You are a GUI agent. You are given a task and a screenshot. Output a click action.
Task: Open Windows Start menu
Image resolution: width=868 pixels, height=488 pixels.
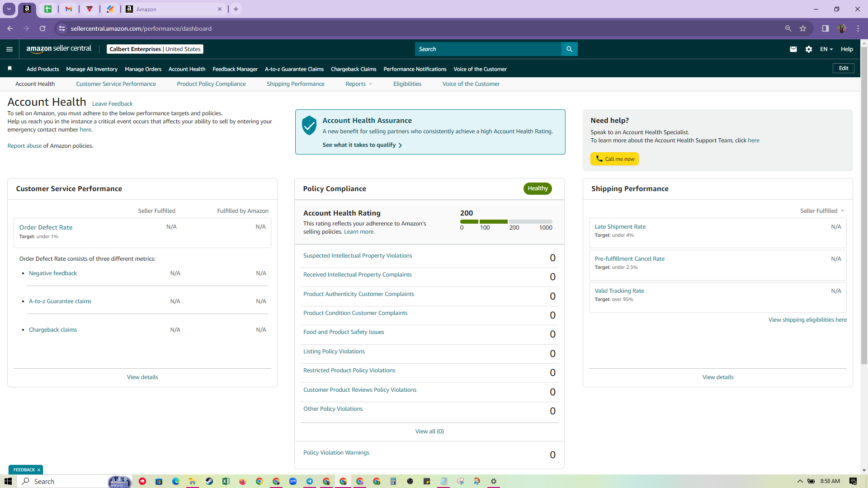(x=8, y=481)
